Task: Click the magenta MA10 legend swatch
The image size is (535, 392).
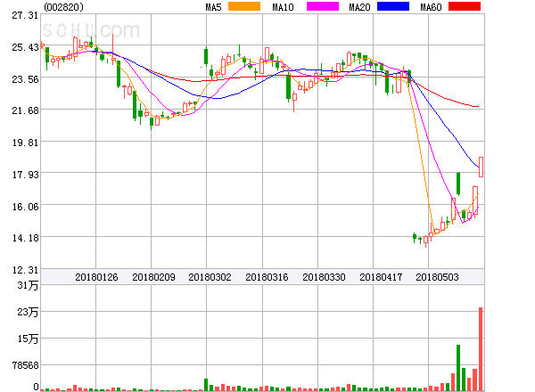Action: [x=323, y=6]
